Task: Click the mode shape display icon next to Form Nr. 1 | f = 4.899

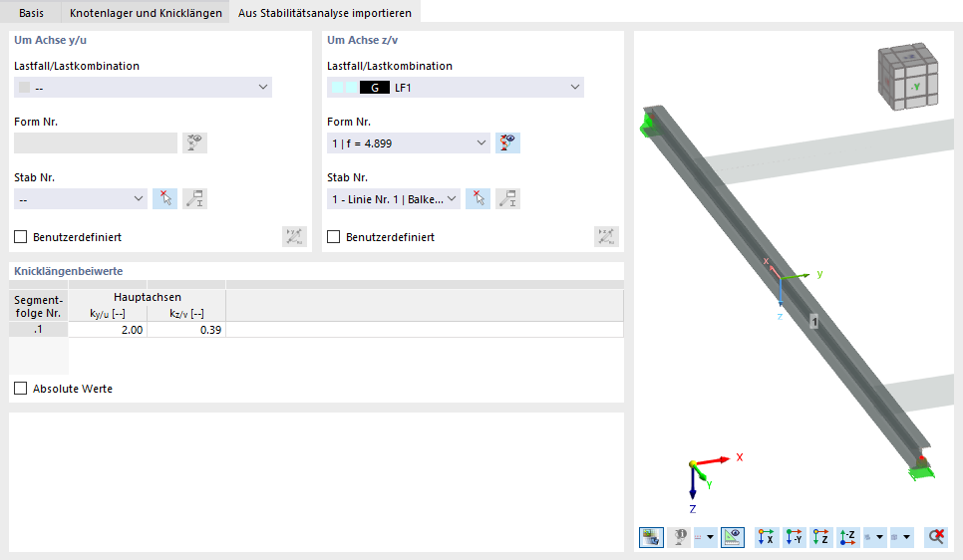Action: (x=507, y=143)
